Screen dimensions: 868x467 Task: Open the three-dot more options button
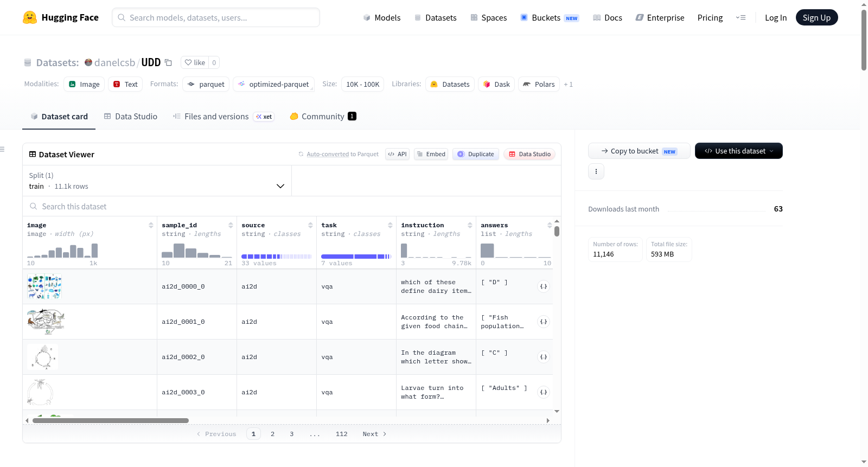coord(596,171)
